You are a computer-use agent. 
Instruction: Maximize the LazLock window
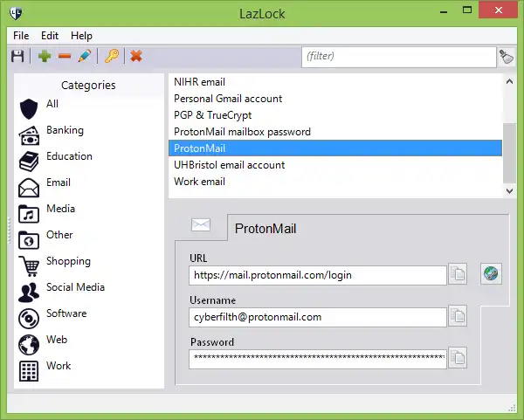pyautogui.click(x=467, y=10)
